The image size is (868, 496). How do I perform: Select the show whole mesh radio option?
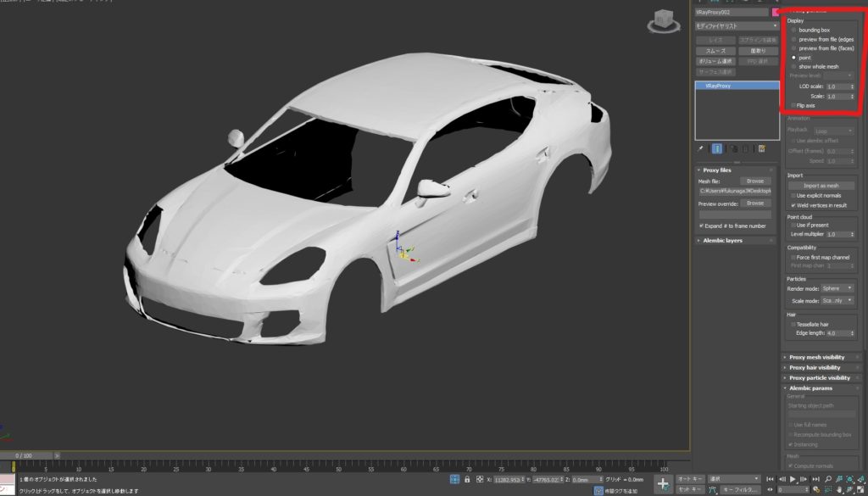[x=793, y=66]
